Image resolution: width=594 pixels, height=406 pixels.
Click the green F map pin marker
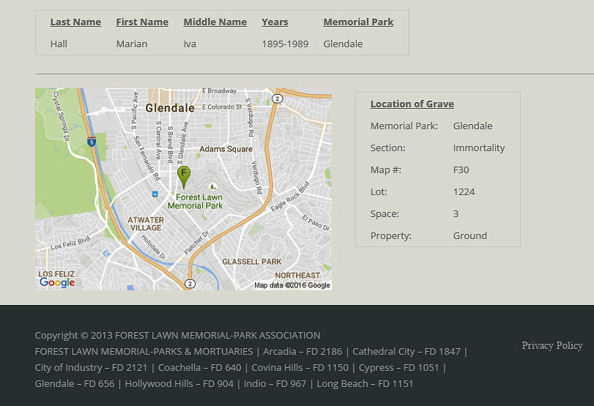(184, 177)
